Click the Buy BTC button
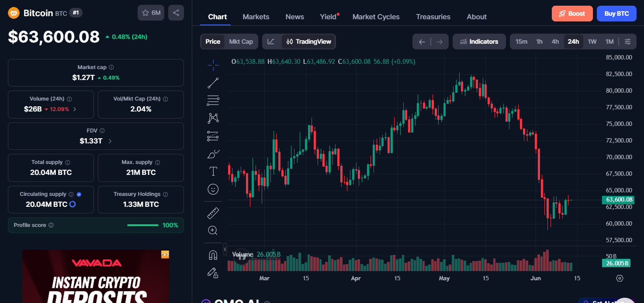This screenshot has height=303, width=644. (x=617, y=14)
